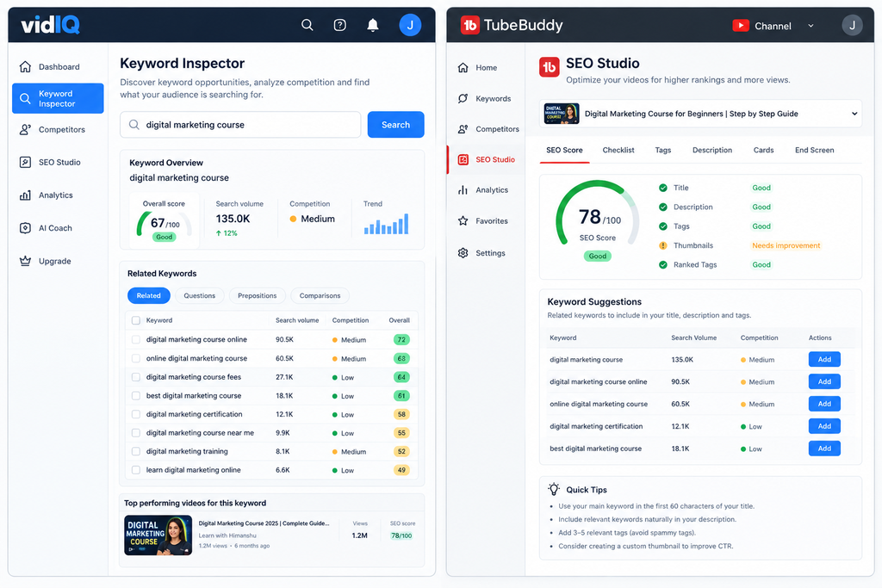Open the vidIQ user avatar J
This screenshot has width=882, height=588.
click(x=410, y=25)
